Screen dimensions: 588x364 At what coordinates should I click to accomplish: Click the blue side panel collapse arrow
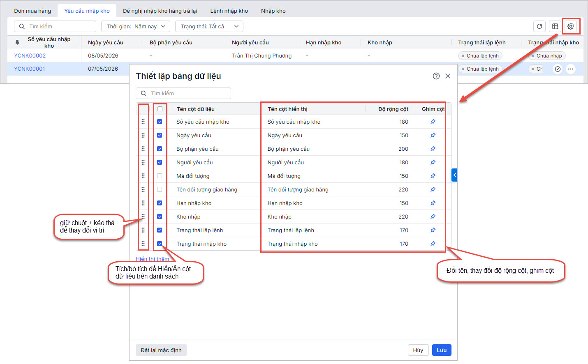coord(454,175)
